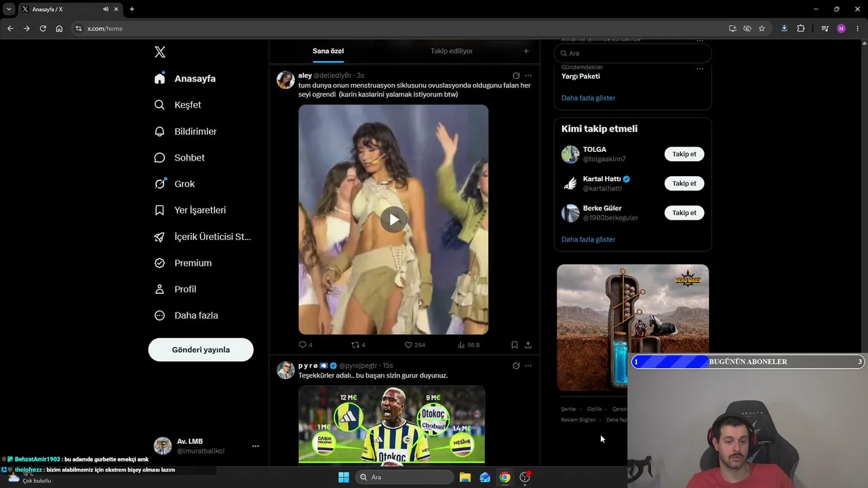Screen dimensions: 868x488
Task: Open Grok from the sidebar
Action: [x=175, y=184]
